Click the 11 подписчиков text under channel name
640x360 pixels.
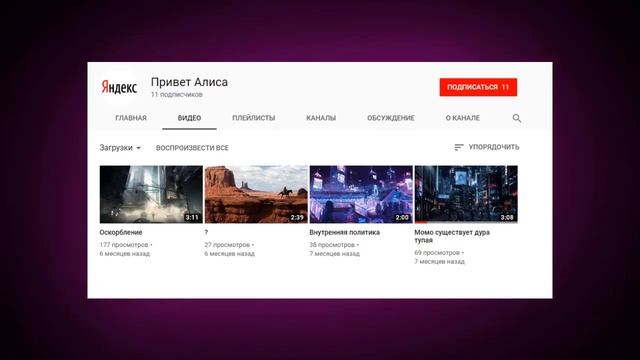pyautogui.click(x=177, y=94)
